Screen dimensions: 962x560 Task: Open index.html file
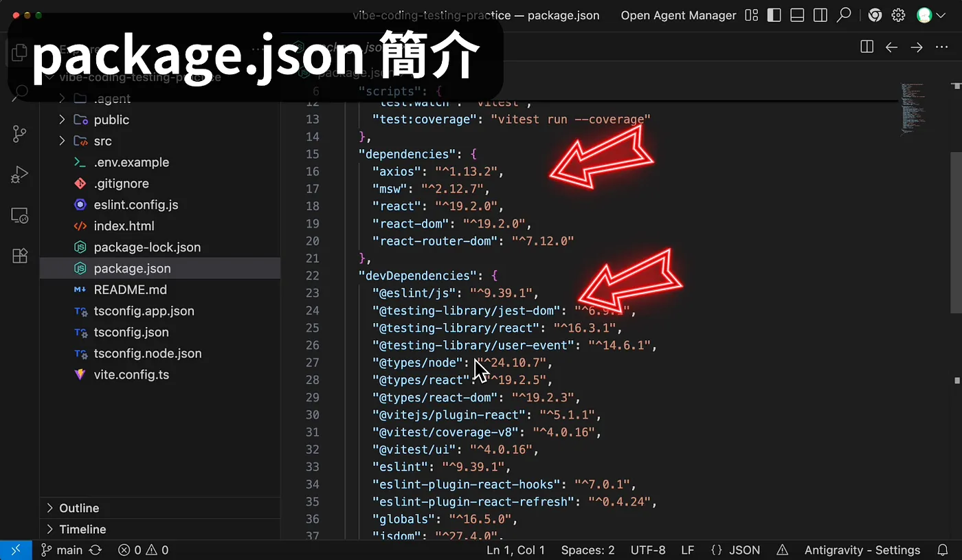(x=159, y=226)
